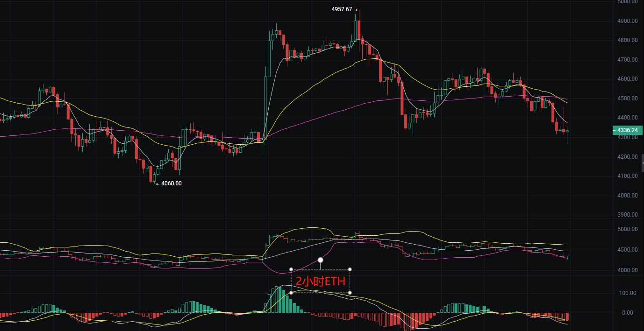Click the rotation handle above the text annotation
This screenshot has height=331, width=644.
[320, 260]
